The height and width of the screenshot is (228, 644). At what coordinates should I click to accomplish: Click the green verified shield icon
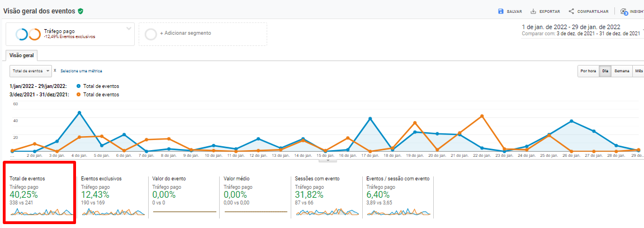[81, 11]
